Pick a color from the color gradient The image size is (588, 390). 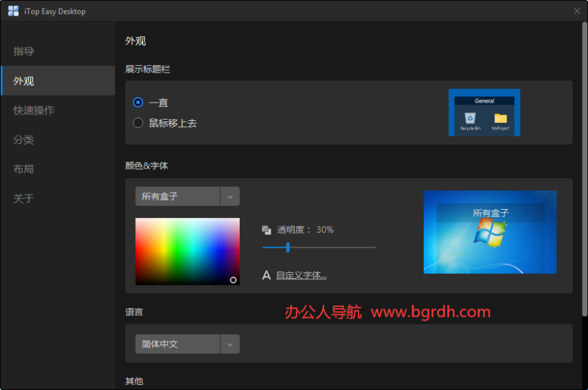pyautogui.click(x=188, y=252)
